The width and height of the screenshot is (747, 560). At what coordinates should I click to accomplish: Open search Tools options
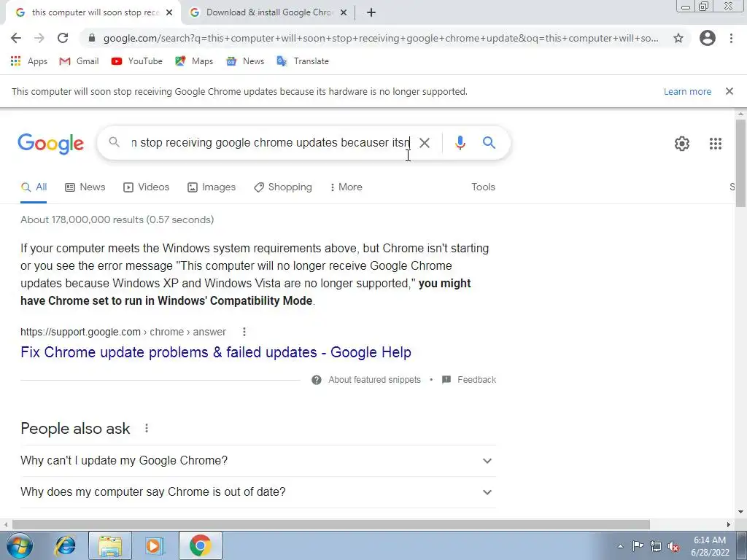click(483, 187)
